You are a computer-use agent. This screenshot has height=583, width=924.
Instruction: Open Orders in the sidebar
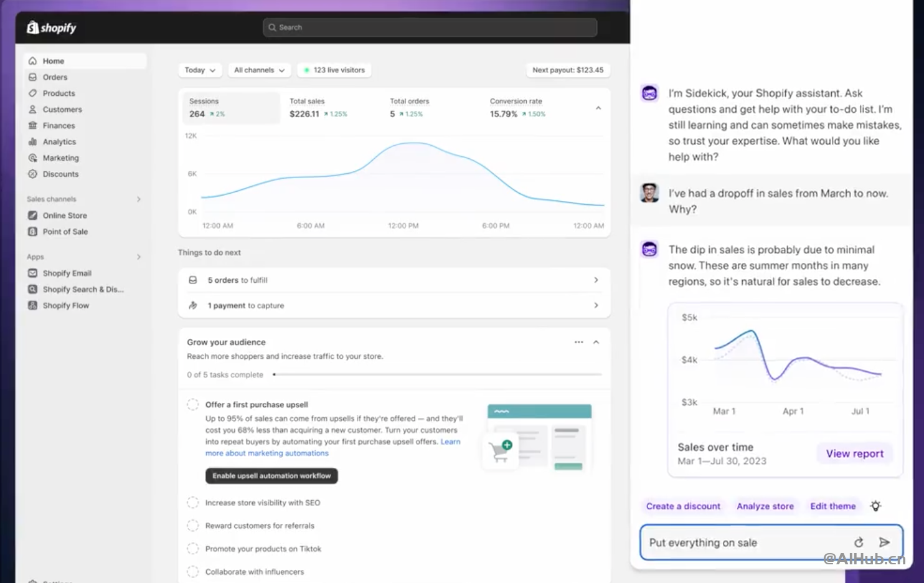click(x=85, y=77)
